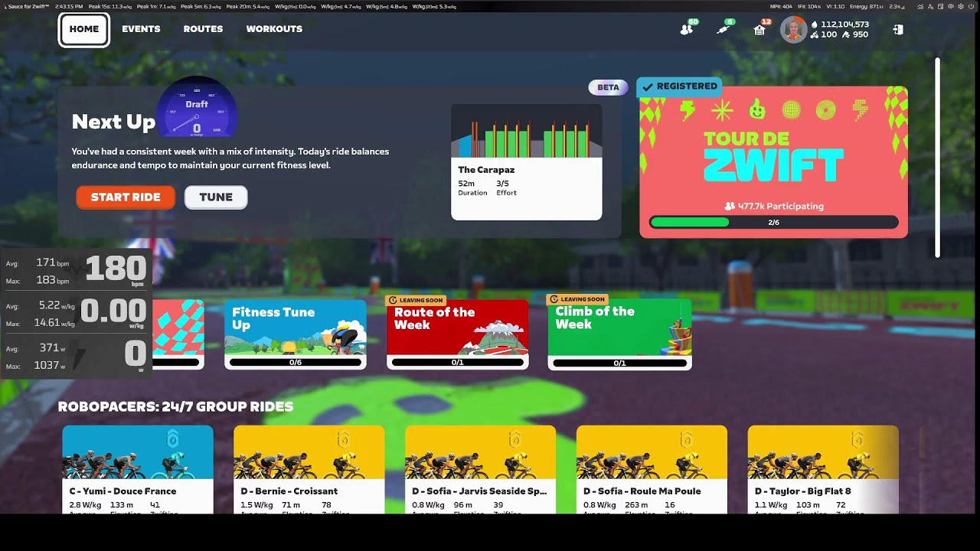Click the Max 1037 w value
Image resolution: width=980 pixels, height=551 pixels.
(49, 365)
